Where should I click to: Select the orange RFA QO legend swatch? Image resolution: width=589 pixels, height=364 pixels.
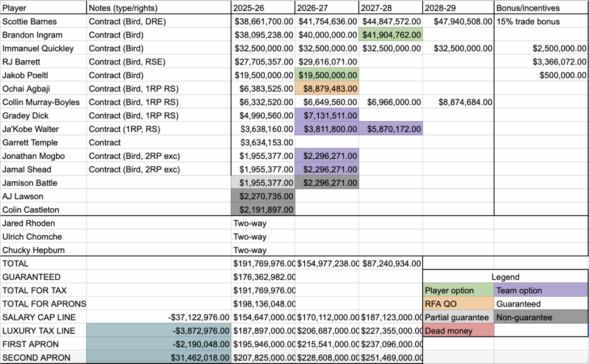[x=458, y=304]
